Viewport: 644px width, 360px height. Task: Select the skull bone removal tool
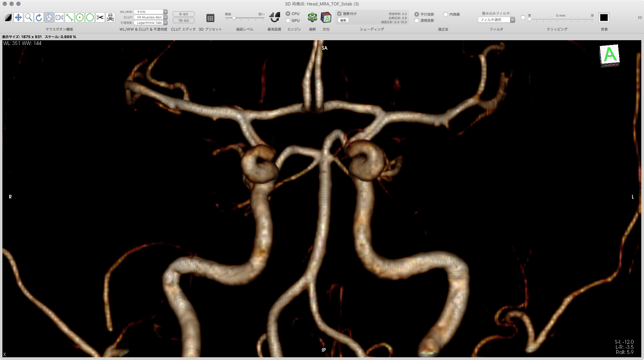click(x=110, y=17)
